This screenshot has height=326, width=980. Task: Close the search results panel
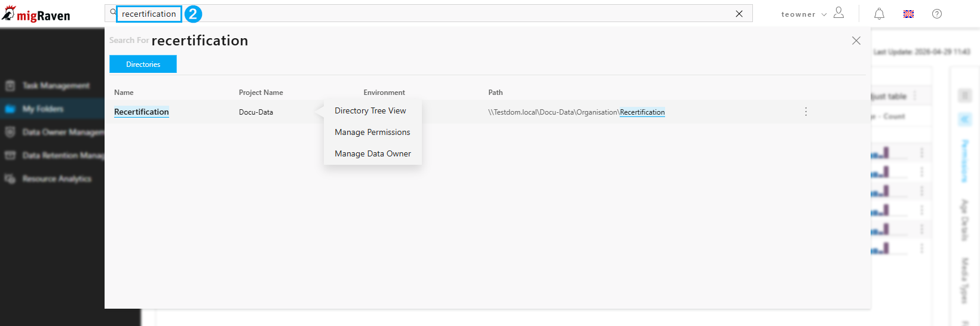(x=856, y=41)
